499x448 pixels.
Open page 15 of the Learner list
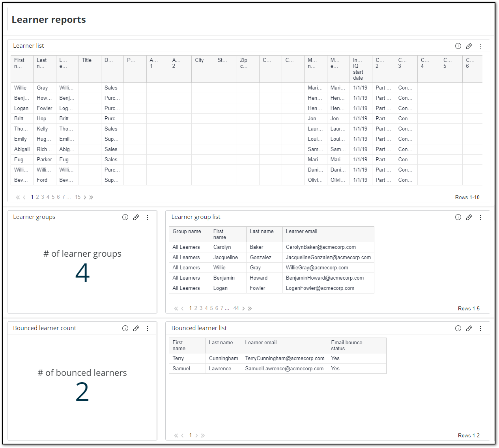(x=78, y=197)
